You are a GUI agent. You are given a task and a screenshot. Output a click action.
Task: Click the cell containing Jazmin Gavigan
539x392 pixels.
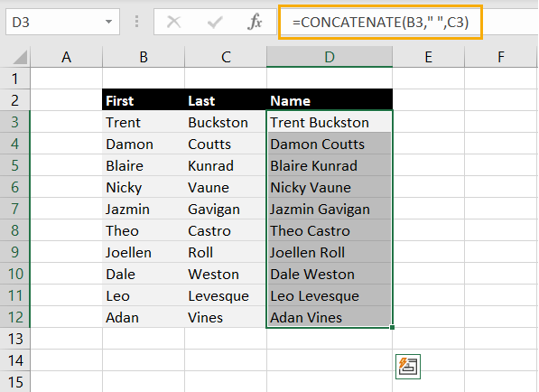tap(330, 209)
